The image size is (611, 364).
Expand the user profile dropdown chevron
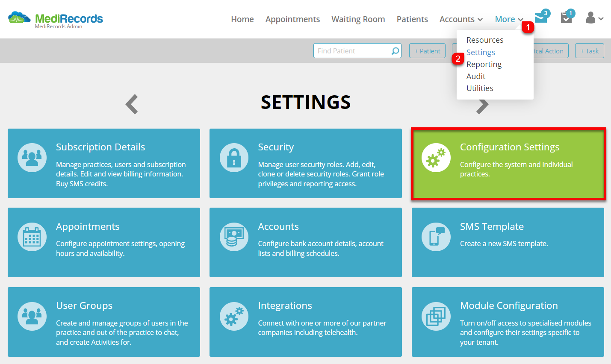[601, 19]
